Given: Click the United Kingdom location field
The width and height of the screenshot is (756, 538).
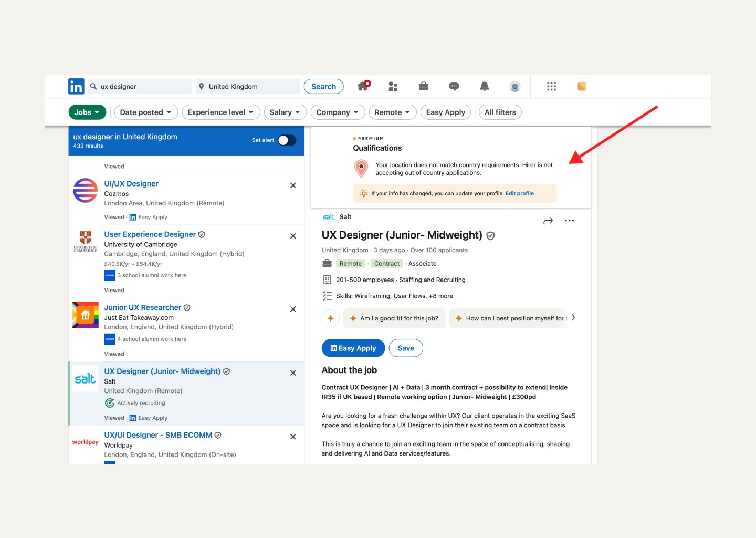Looking at the screenshot, I should (x=248, y=87).
